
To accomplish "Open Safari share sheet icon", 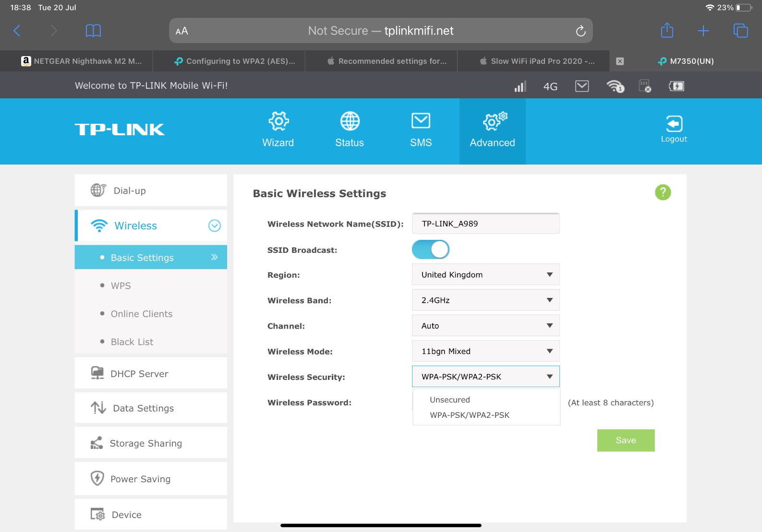I will (x=667, y=30).
